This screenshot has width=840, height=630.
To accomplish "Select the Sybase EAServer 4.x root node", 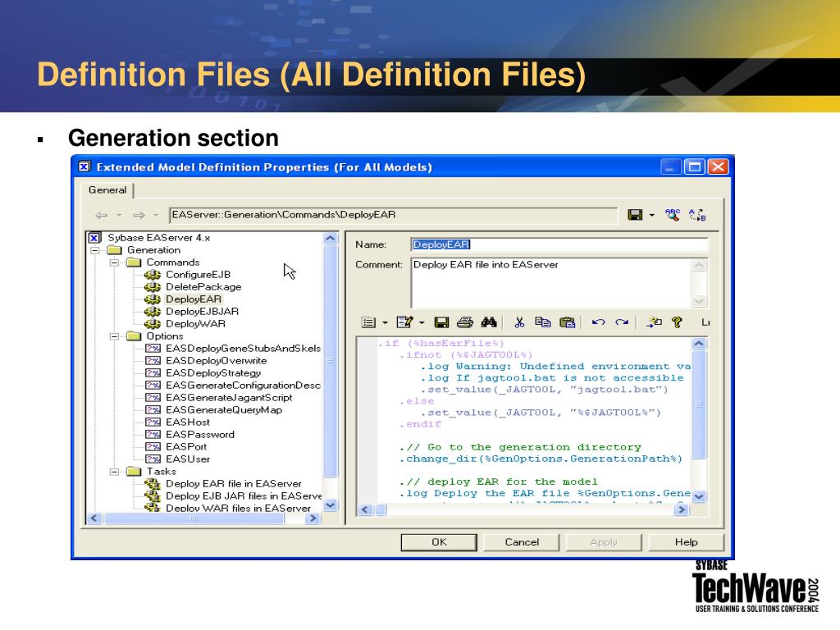I will (158, 237).
